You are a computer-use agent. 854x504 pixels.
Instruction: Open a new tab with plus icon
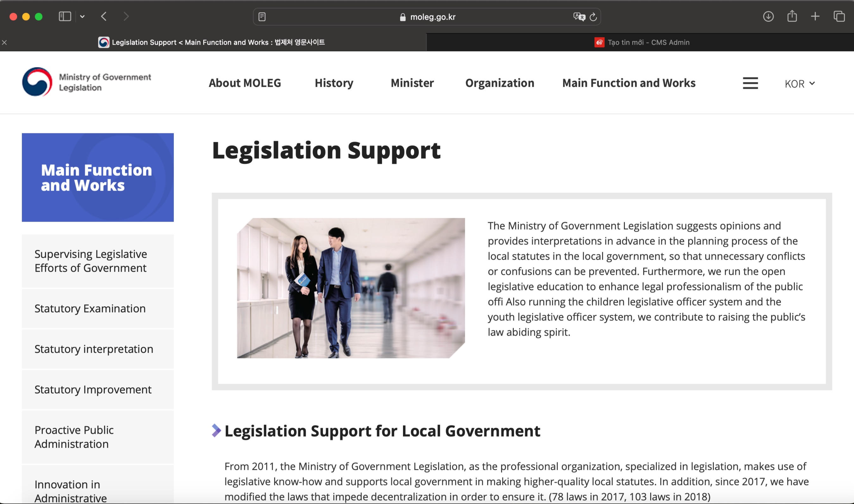pos(815,16)
